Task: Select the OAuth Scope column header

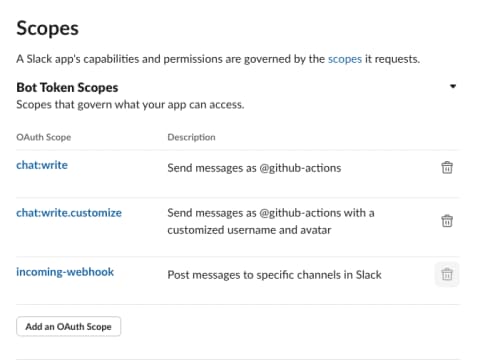Action: (x=44, y=137)
